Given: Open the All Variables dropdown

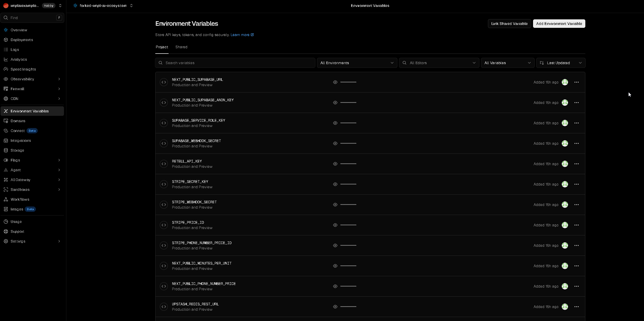Looking at the screenshot, I should point(508,63).
